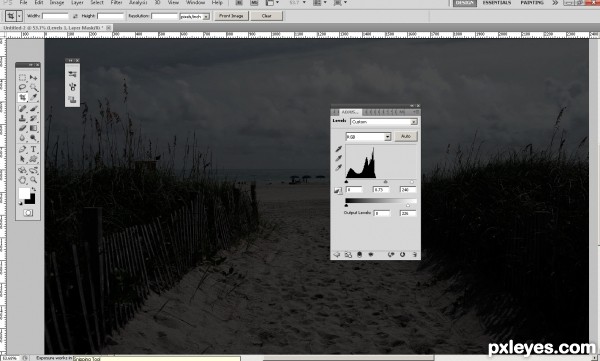Open the Levels preset dropdown showing Custom

tap(384, 122)
